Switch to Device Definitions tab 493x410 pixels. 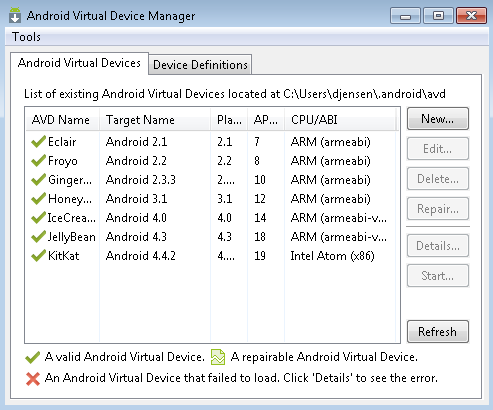pyautogui.click(x=200, y=65)
